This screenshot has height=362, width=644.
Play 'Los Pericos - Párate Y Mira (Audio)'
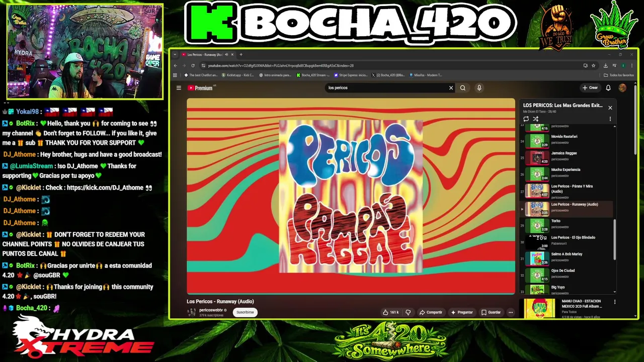pyautogui.click(x=567, y=191)
